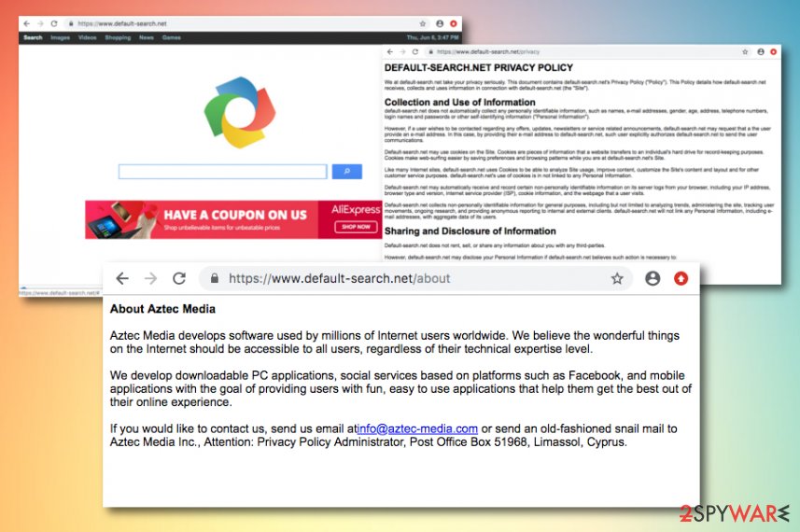Select the Shopping tab on homepage
Viewport: 800px width, 532px height.
(118, 37)
